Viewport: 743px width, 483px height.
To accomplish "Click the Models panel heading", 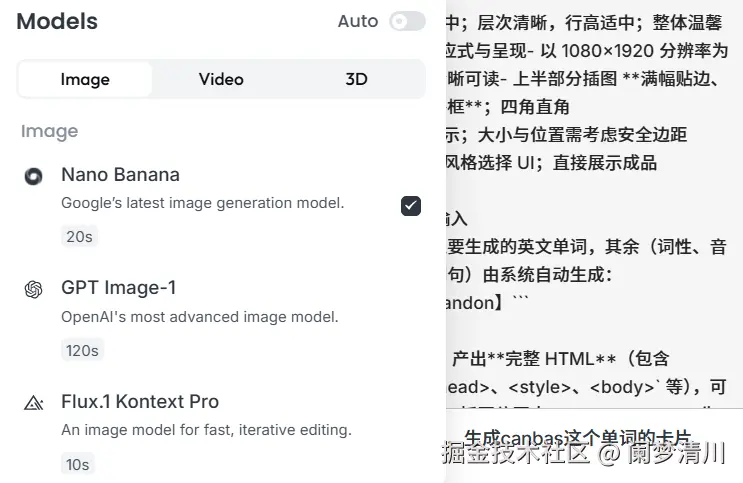I will (x=57, y=22).
